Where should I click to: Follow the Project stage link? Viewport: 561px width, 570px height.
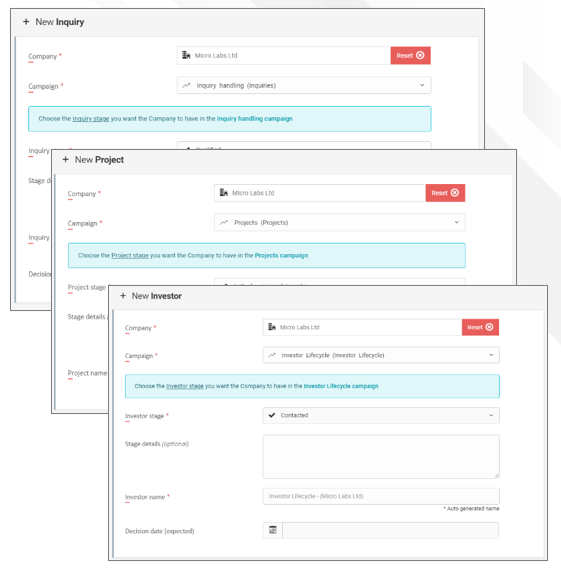[130, 256]
